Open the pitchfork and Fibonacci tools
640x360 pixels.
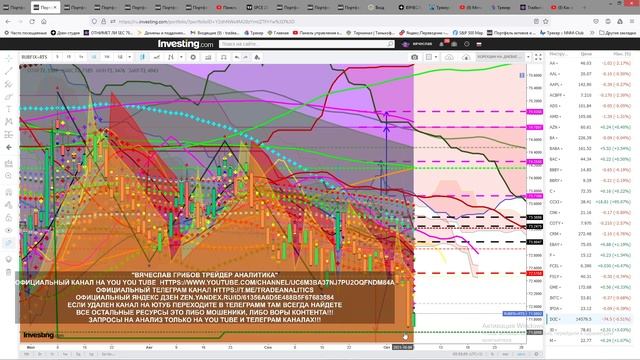pos(9,84)
